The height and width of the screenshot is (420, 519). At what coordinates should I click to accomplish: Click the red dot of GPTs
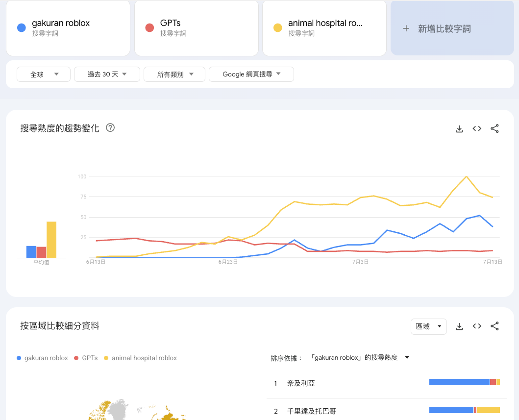point(149,28)
